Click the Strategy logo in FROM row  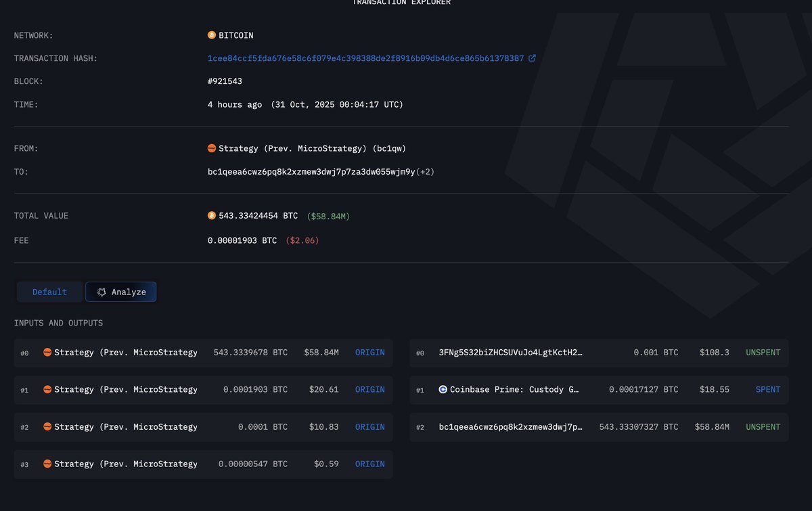(x=212, y=148)
